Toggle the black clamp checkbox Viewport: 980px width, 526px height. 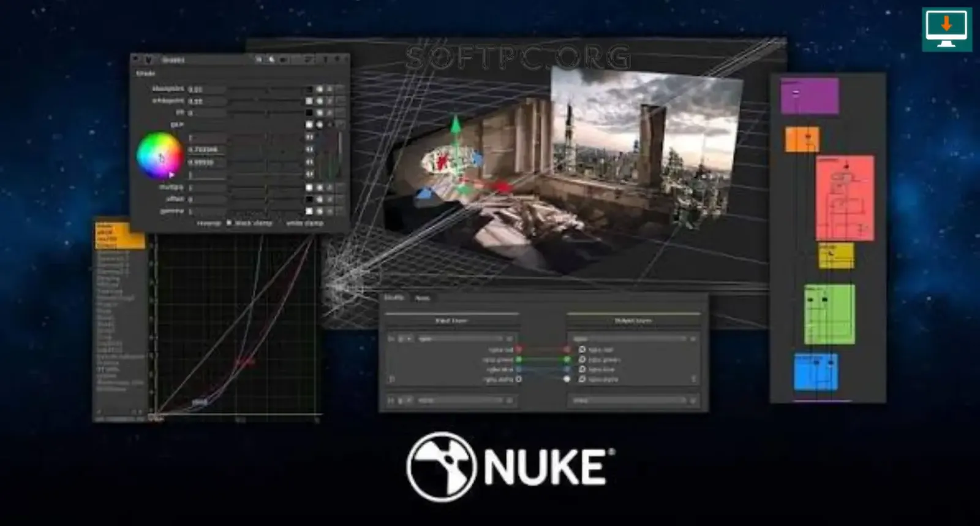[x=229, y=223]
